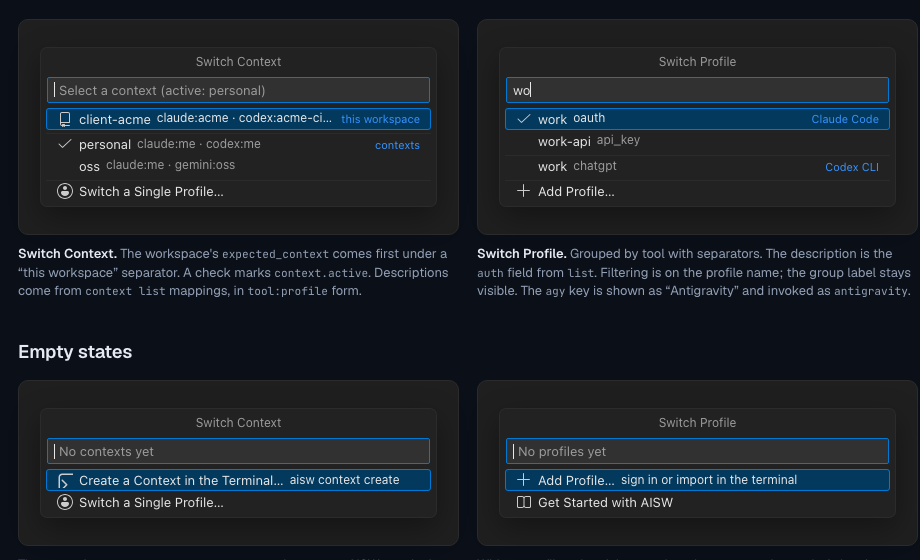Viewport: 920px width, 560px height.
Task: Click the expected_context code text
Action: (x=276, y=254)
